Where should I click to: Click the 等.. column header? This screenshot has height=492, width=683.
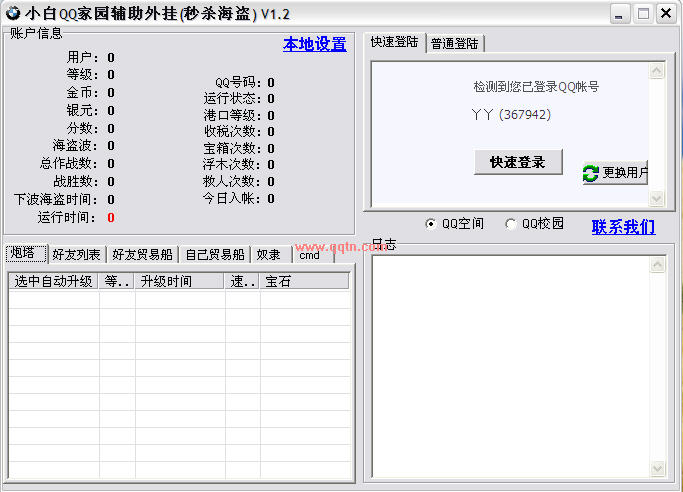[117, 281]
